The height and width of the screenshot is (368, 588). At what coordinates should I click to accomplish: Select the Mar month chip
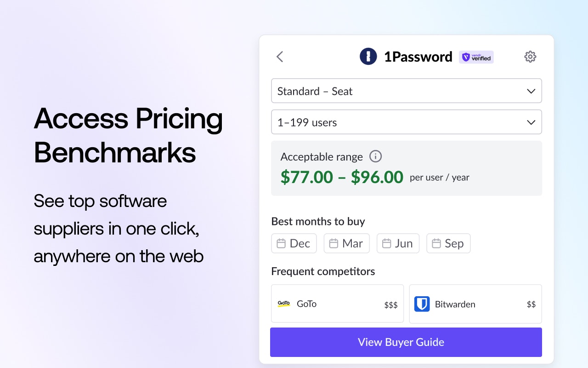347,243
